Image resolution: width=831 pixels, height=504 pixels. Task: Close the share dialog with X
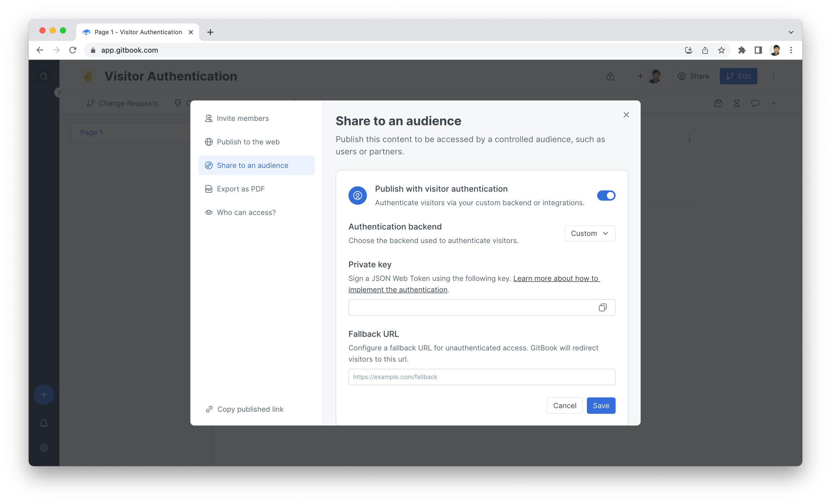tap(626, 115)
